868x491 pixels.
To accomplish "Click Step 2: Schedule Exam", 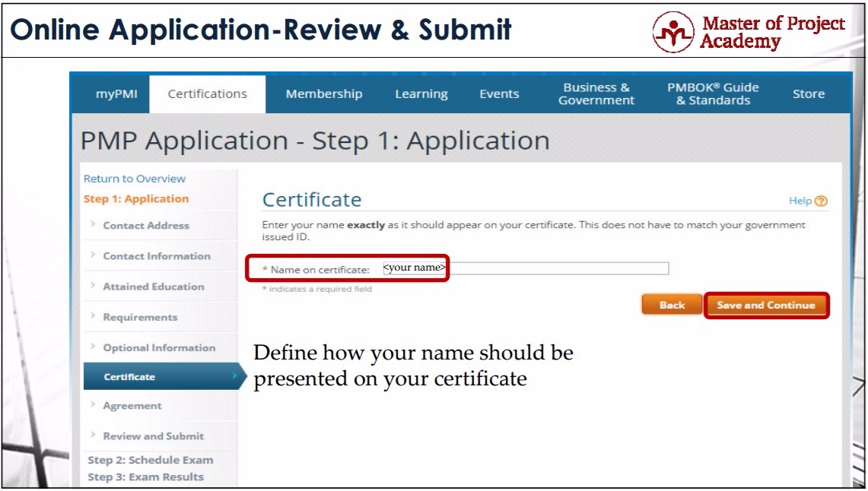I will (150, 460).
